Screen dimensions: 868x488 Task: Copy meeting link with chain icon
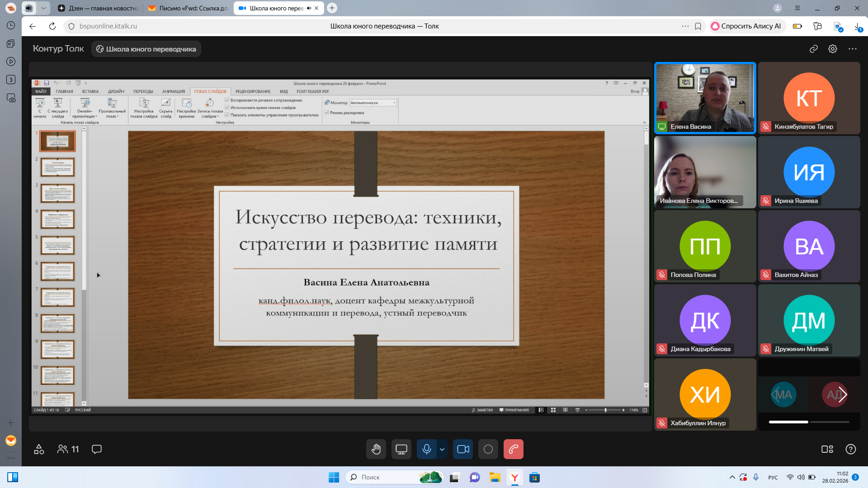[814, 49]
